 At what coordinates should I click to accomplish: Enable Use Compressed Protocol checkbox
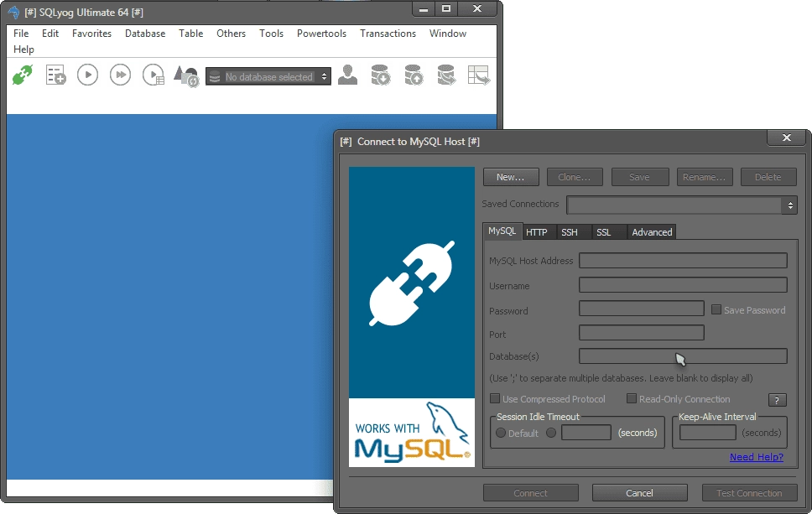[x=495, y=398]
